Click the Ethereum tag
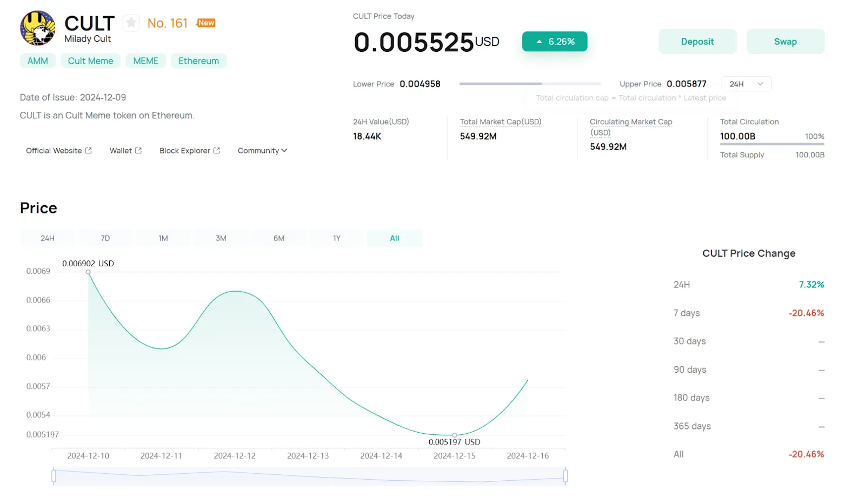This screenshot has width=865, height=504. pos(198,61)
